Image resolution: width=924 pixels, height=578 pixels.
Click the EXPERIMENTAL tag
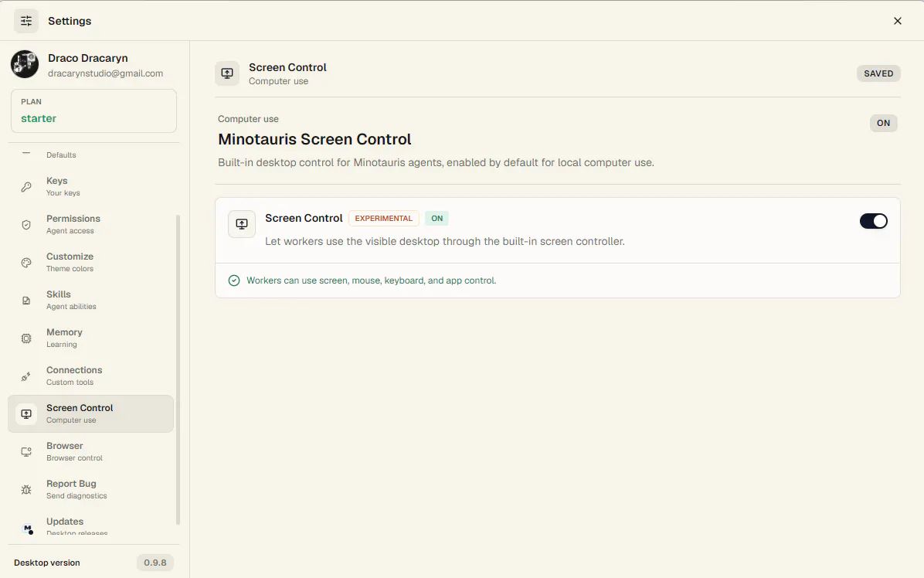click(384, 219)
